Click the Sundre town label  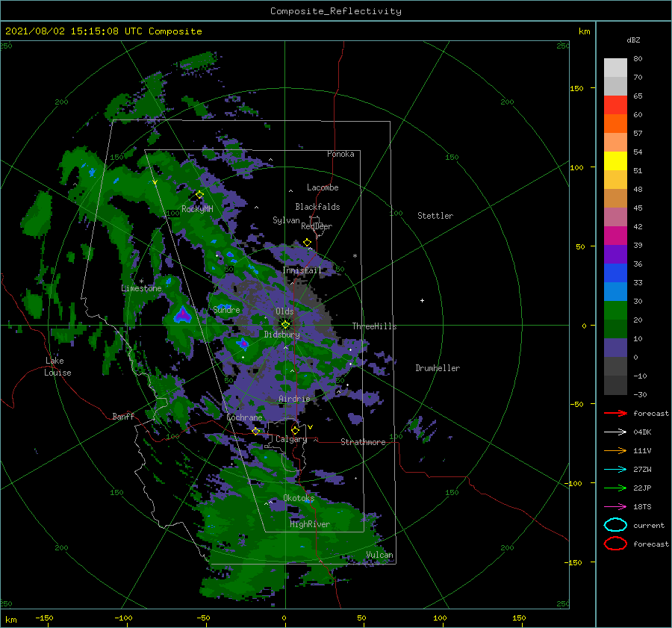pyautogui.click(x=227, y=309)
